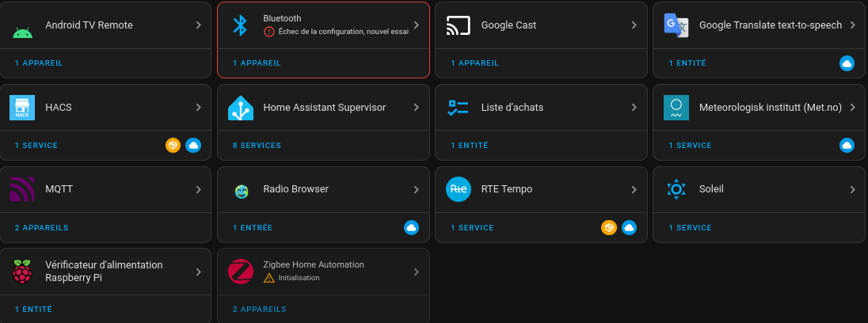Open the 2 APPAREILS link under MQTT
Viewport: 868px width, 323px height.
coord(41,228)
